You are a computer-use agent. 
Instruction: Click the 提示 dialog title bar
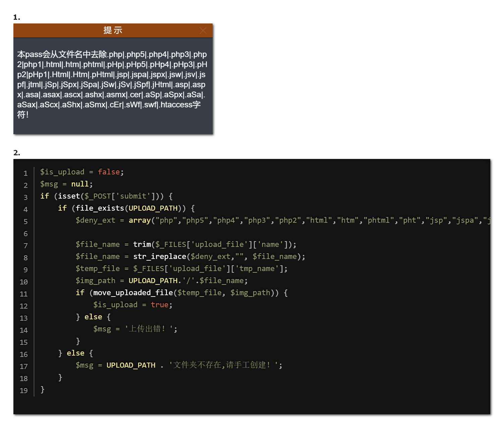click(x=113, y=31)
